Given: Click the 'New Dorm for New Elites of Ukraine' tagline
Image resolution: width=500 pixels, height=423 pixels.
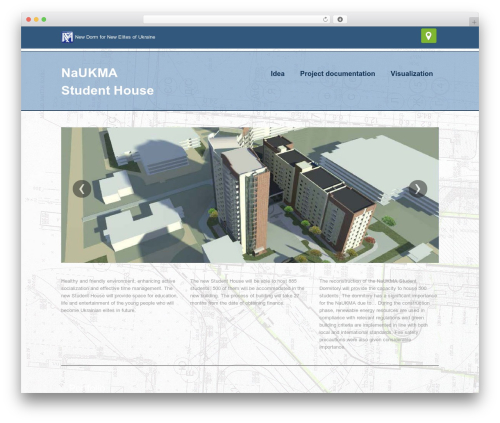Looking at the screenshot, I should (x=115, y=37).
